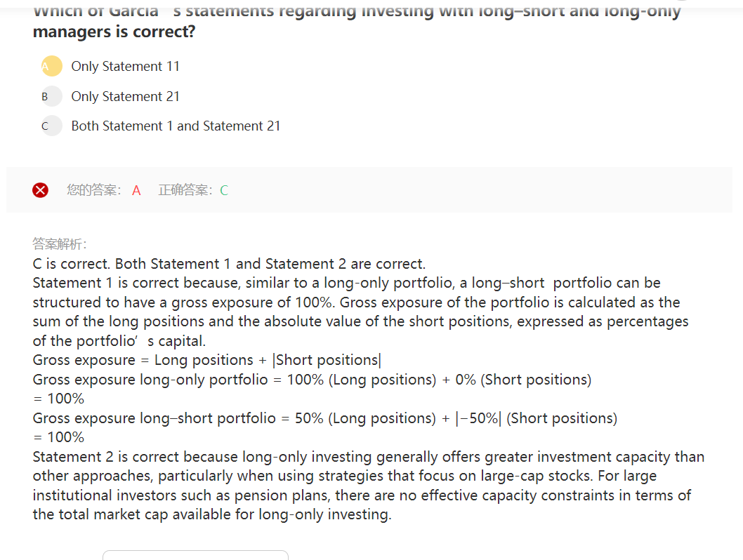The width and height of the screenshot is (743, 560).
Task: Click the 'C is correct' explanation line
Action: pyautogui.click(x=230, y=264)
